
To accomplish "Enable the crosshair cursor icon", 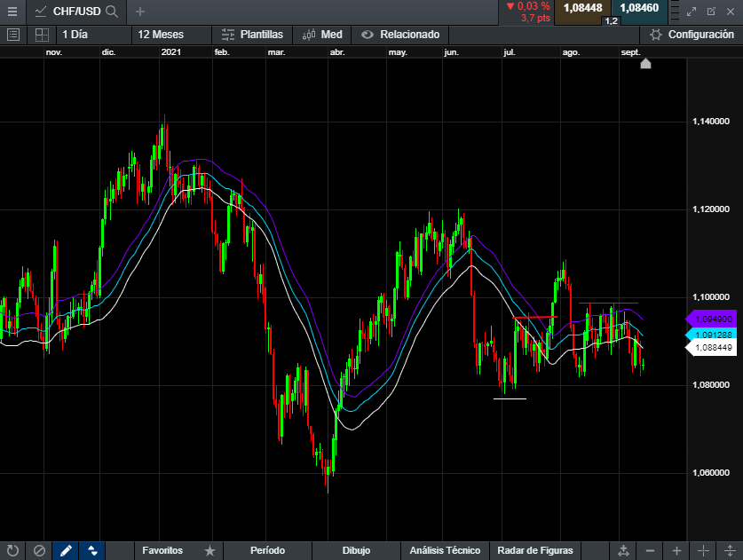I will pyautogui.click(x=703, y=550).
